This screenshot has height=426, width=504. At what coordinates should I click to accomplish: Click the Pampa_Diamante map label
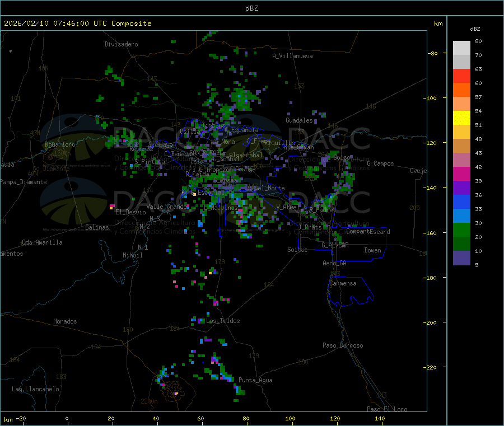click(24, 182)
